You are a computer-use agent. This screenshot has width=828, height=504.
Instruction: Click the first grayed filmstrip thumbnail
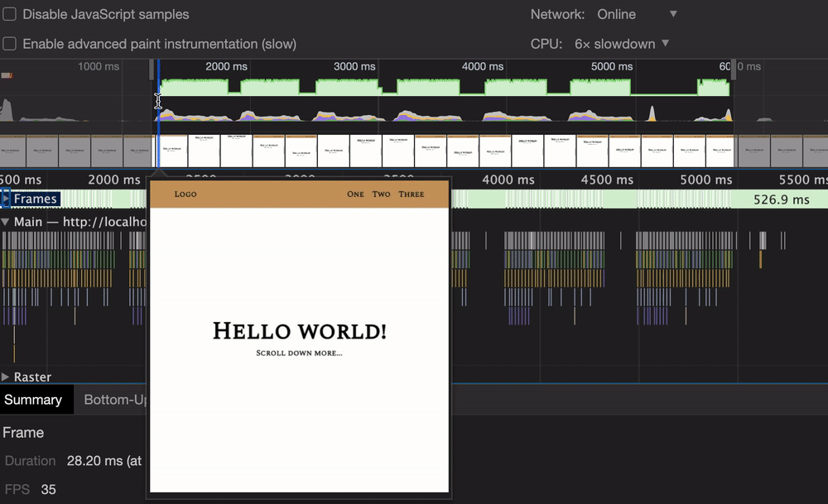(x=12, y=151)
